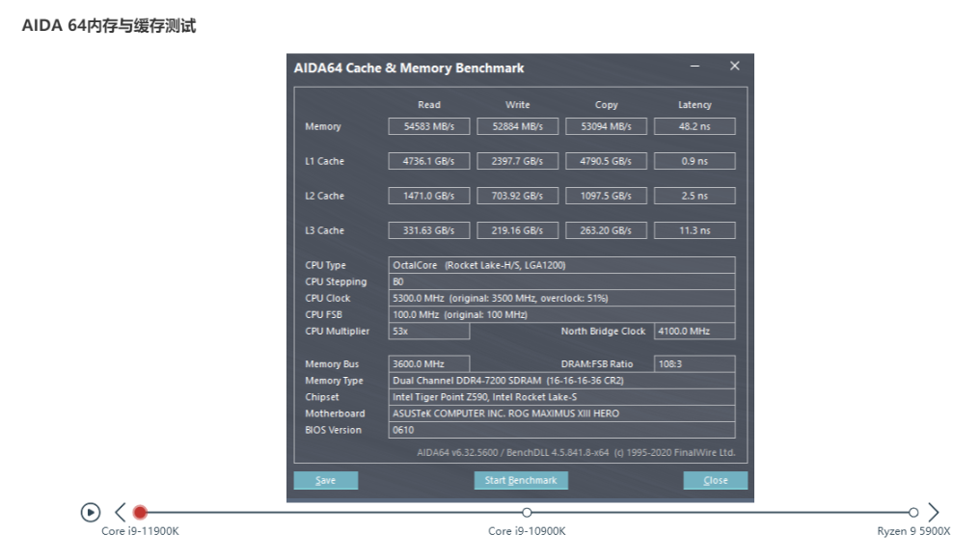Advance to the next slide with right chevron
980x560 pixels.
pos(933,513)
